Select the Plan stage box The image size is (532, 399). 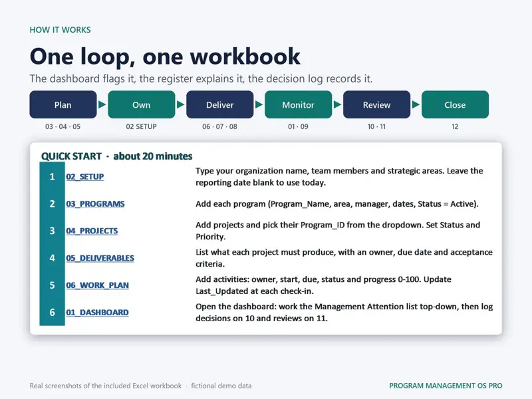click(x=63, y=104)
